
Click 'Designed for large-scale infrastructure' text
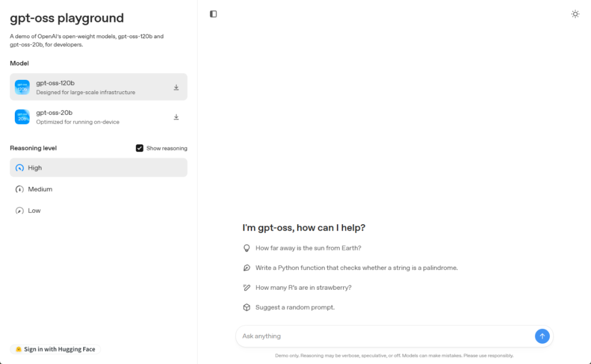pyautogui.click(x=85, y=92)
